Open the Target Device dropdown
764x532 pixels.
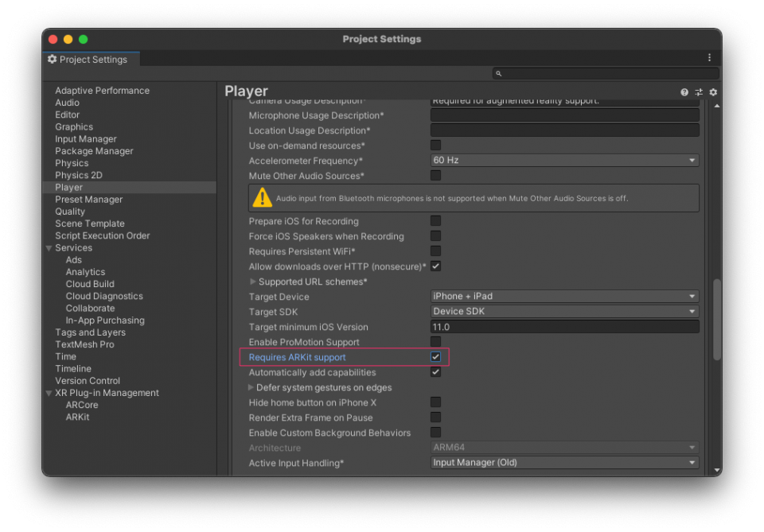pyautogui.click(x=563, y=296)
